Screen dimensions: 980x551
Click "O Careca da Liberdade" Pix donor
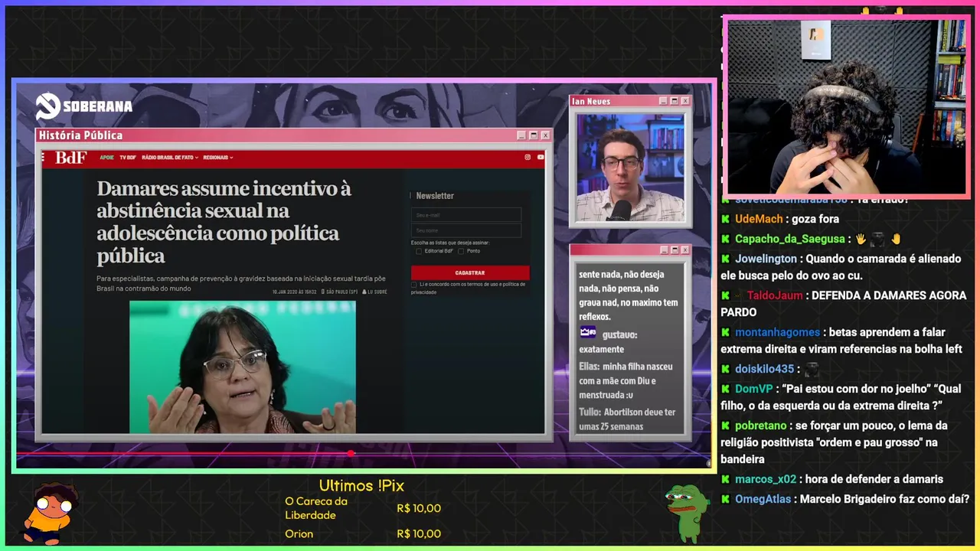(x=316, y=508)
